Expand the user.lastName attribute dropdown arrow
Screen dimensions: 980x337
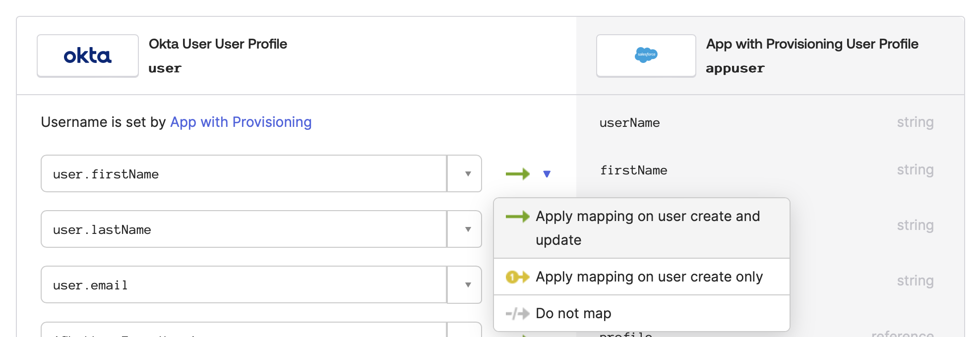pos(467,229)
